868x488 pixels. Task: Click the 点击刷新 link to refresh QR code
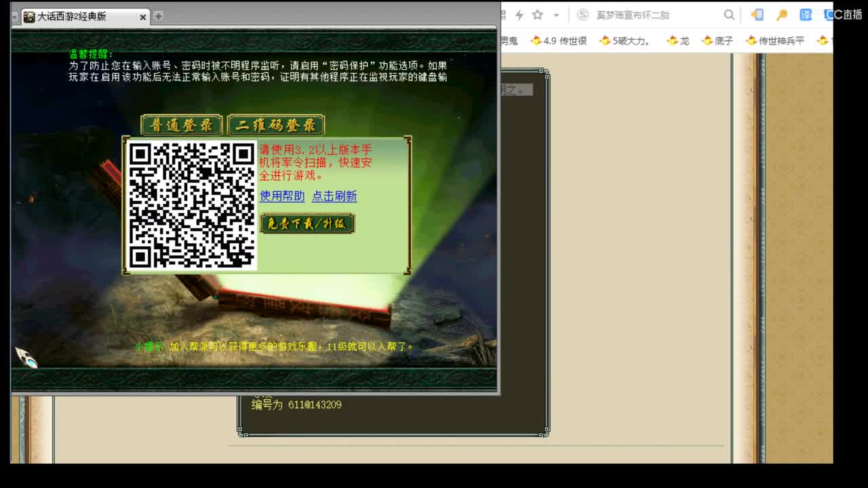[334, 196]
